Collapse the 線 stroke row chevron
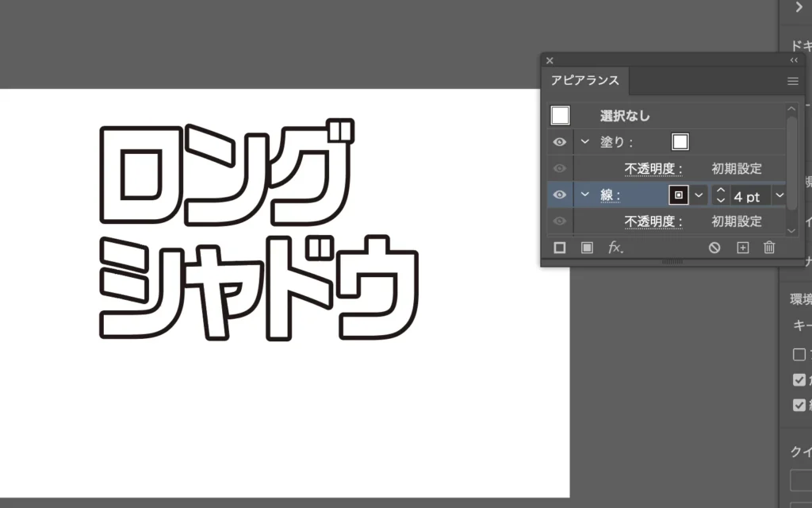The width and height of the screenshot is (812, 508). coord(585,194)
